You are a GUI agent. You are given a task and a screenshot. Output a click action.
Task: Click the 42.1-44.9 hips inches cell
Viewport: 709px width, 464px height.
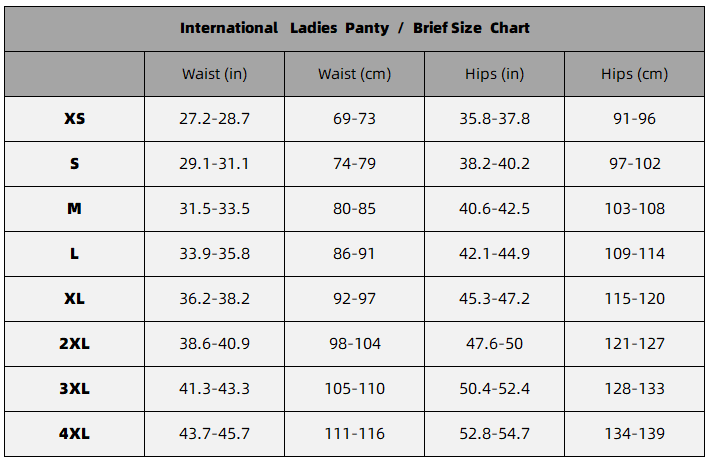495,253
